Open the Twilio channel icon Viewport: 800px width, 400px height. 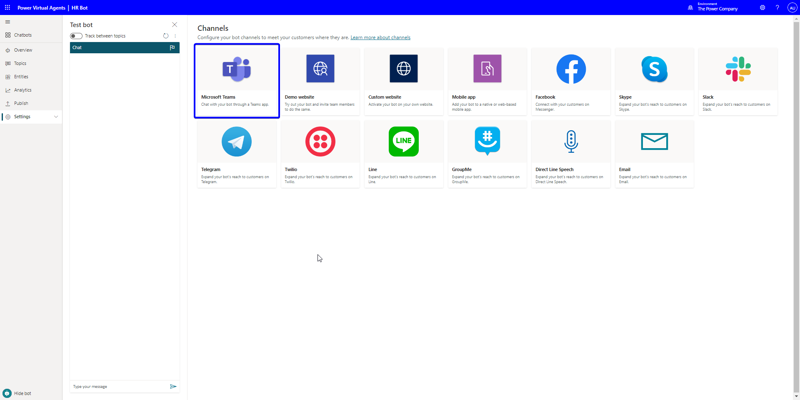pyautogui.click(x=320, y=141)
